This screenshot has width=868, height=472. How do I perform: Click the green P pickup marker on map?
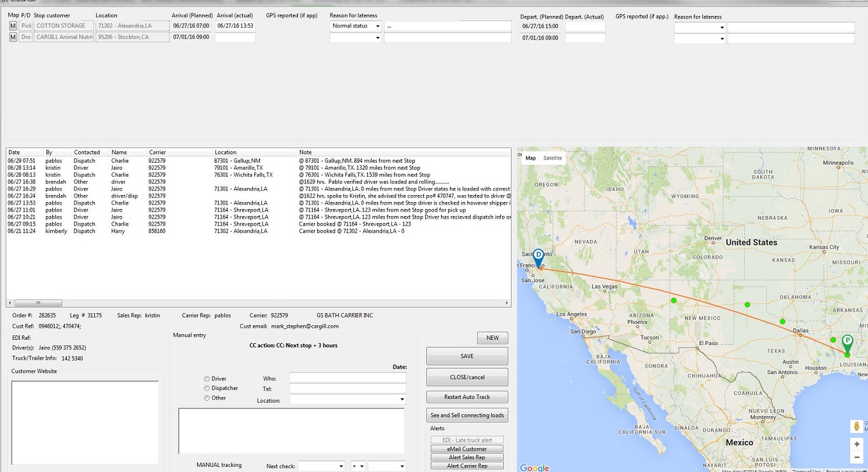[847, 342]
